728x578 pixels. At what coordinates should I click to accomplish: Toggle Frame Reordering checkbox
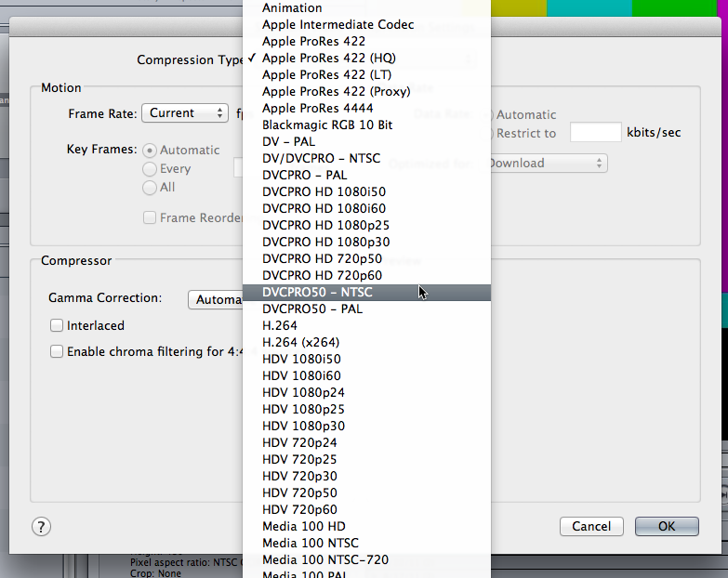pyautogui.click(x=150, y=217)
